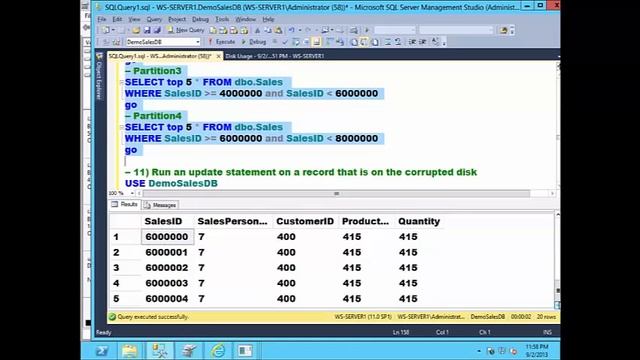Click the Uncomment selected lines icon
Image resolution: width=640 pixels, height=360 pixels.
[397, 42]
